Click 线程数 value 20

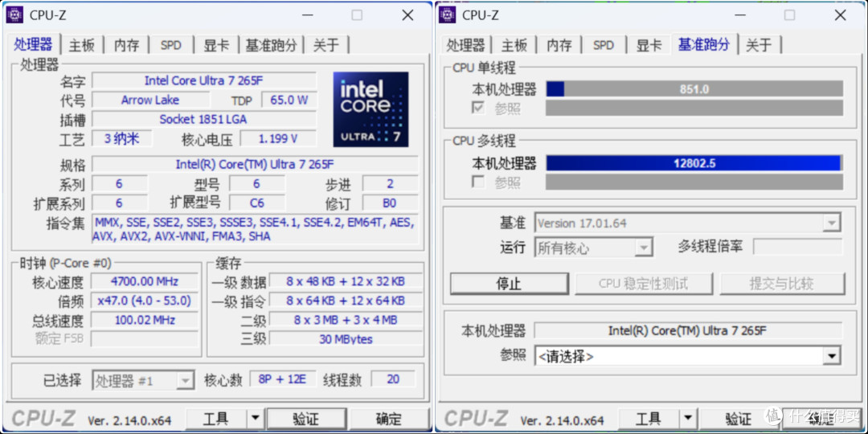(393, 379)
